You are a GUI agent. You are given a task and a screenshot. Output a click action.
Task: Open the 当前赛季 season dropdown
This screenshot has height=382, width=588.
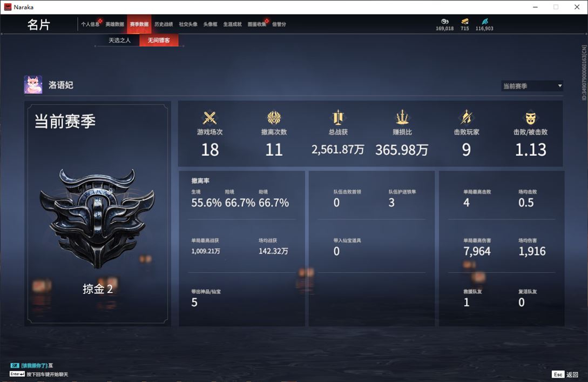532,86
